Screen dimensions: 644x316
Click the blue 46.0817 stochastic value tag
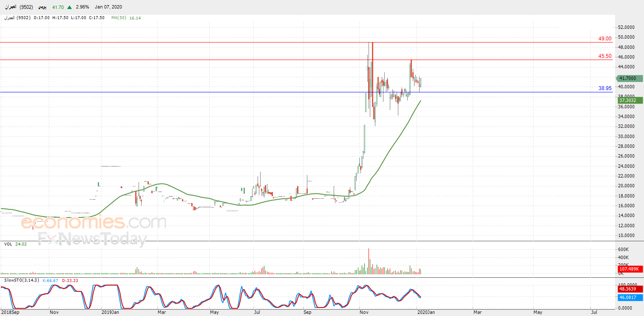click(x=630, y=298)
